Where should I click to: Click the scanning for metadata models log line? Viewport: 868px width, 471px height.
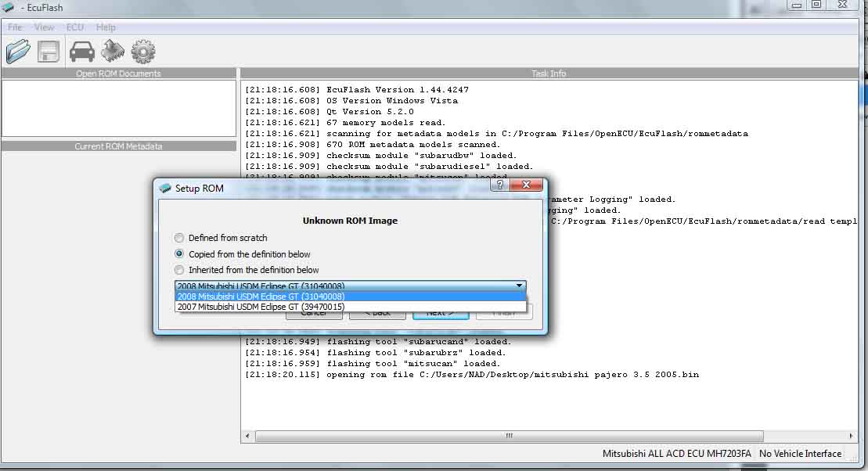point(496,133)
